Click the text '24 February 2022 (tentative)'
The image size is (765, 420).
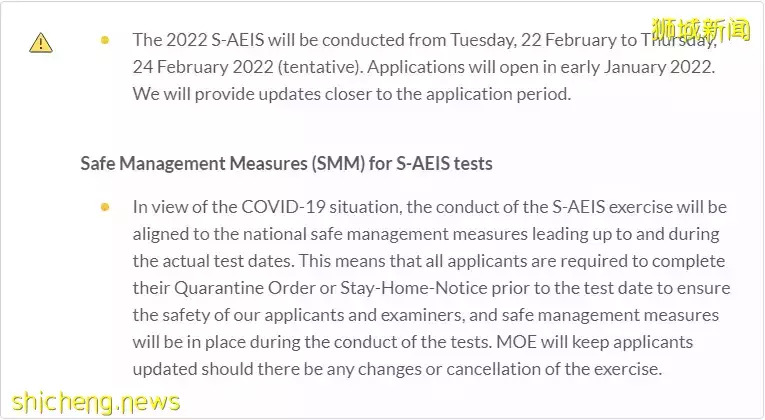click(247, 67)
